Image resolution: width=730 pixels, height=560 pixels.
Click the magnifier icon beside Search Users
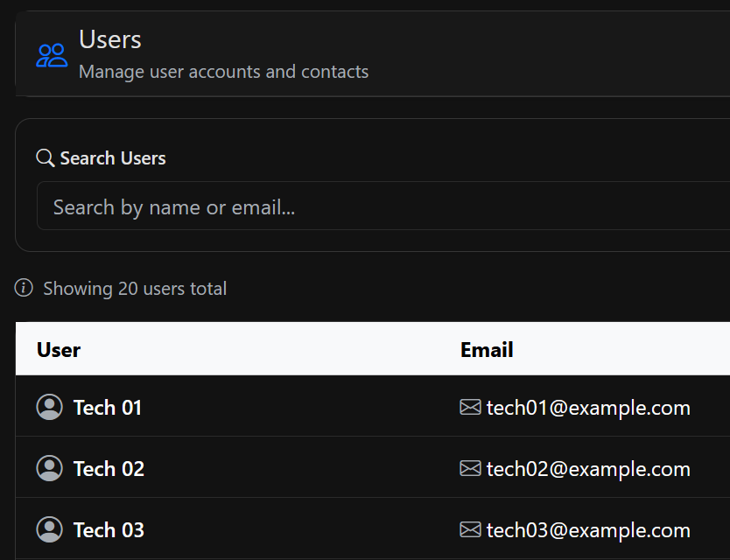coord(46,157)
